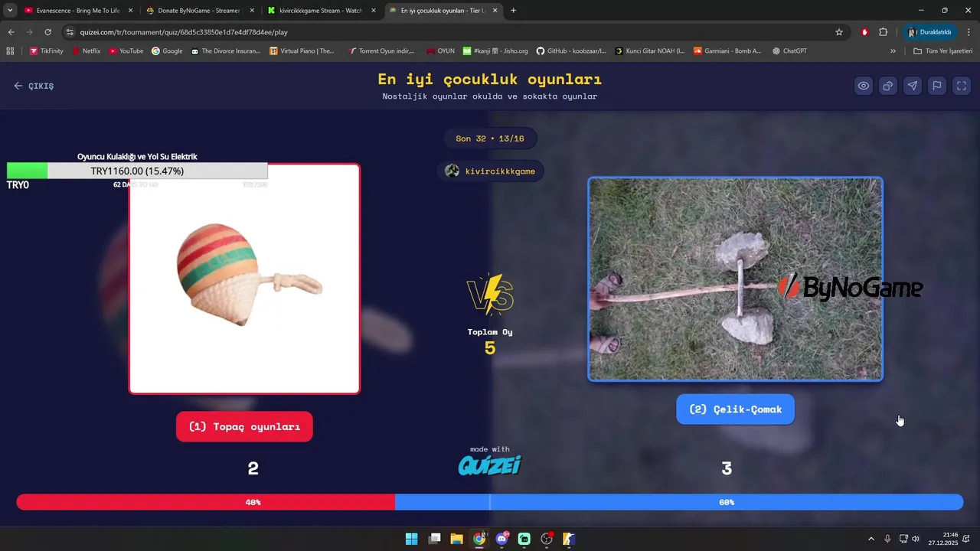Click the microphone tray icon

pyautogui.click(x=887, y=539)
